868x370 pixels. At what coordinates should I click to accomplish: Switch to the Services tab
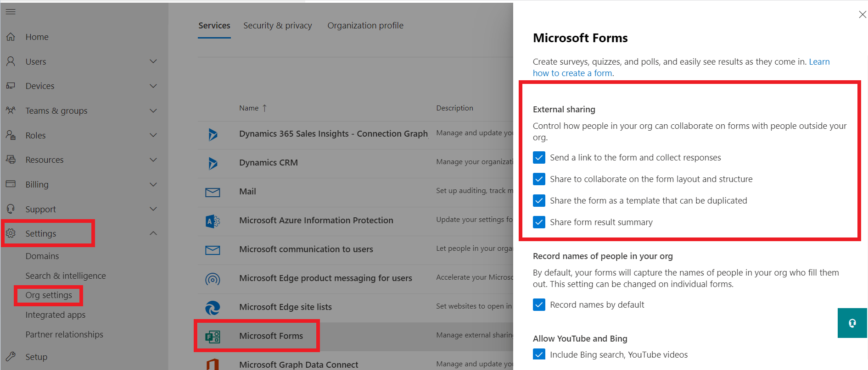pyautogui.click(x=214, y=26)
